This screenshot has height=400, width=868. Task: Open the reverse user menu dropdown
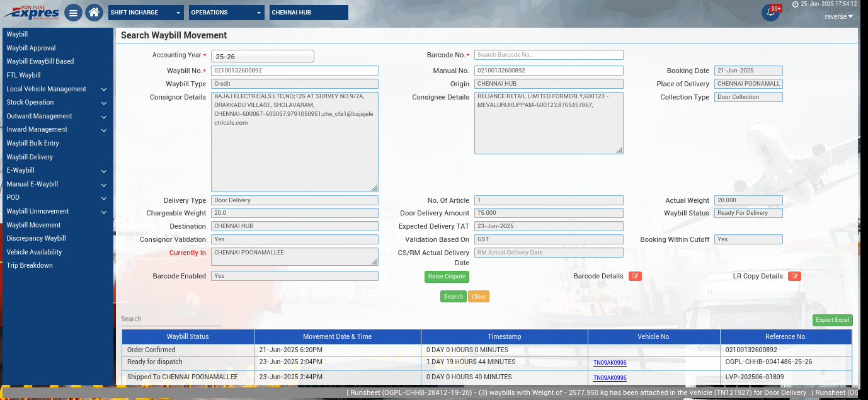pos(838,16)
